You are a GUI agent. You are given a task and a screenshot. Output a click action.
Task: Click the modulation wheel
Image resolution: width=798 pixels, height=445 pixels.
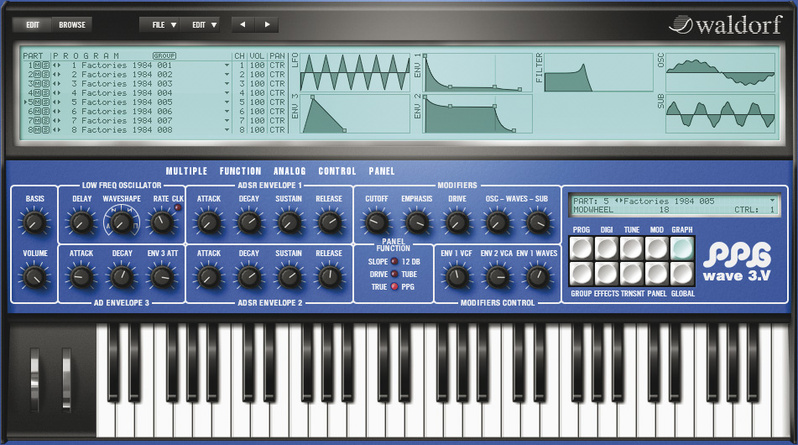(67, 378)
